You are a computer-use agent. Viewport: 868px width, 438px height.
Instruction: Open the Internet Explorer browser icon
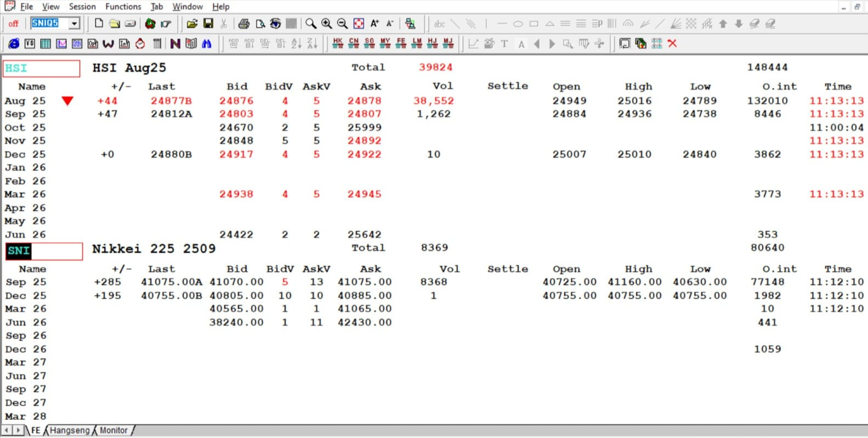(x=14, y=43)
